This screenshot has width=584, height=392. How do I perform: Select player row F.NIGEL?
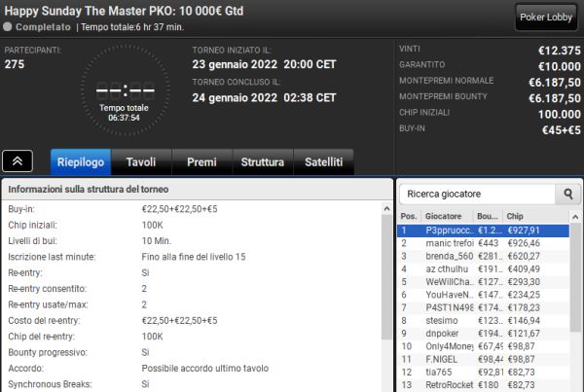point(483,359)
